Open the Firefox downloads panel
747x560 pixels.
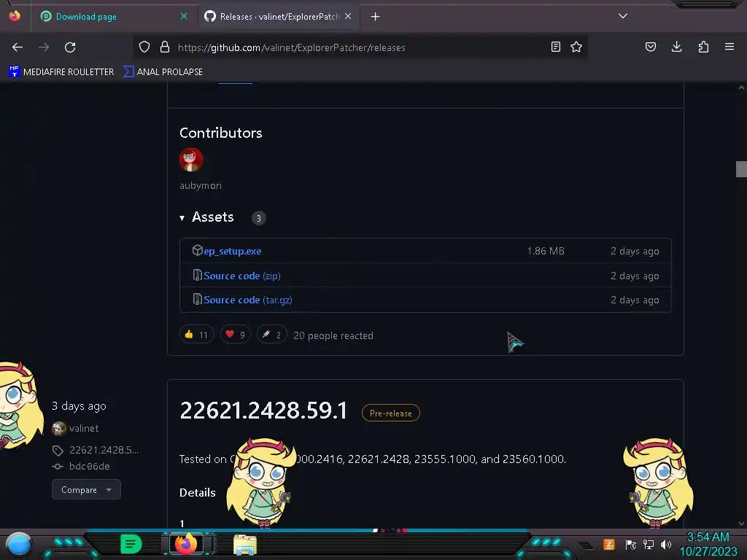click(676, 47)
